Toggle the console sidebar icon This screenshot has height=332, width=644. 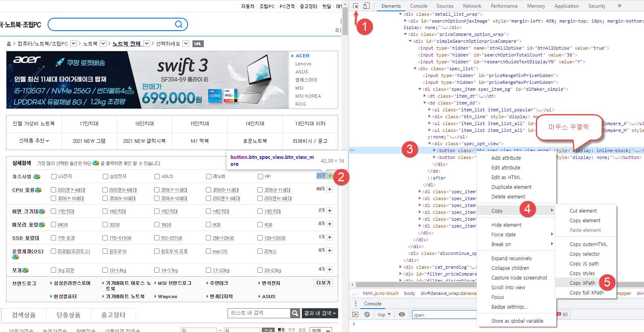pos(355,315)
